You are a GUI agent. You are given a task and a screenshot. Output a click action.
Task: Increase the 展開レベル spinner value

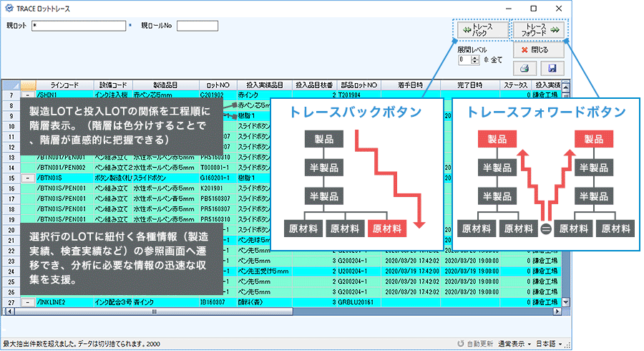(476, 57)
